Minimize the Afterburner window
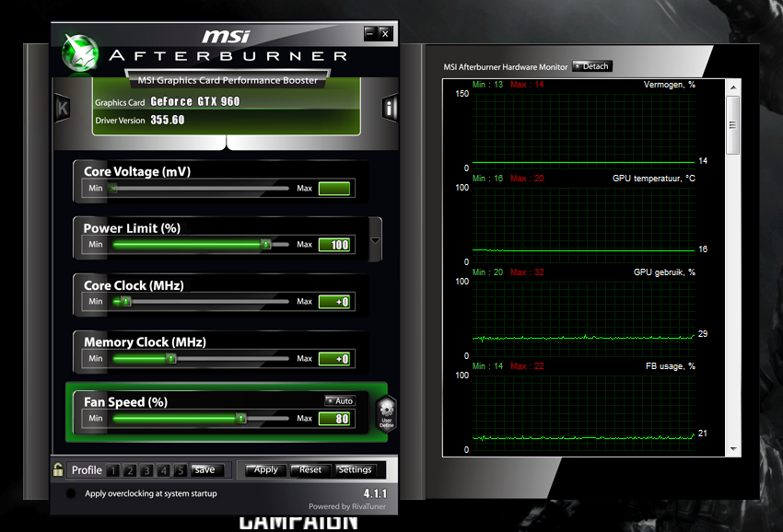Screen dimensions: 783x532 [x=369, y=33]
